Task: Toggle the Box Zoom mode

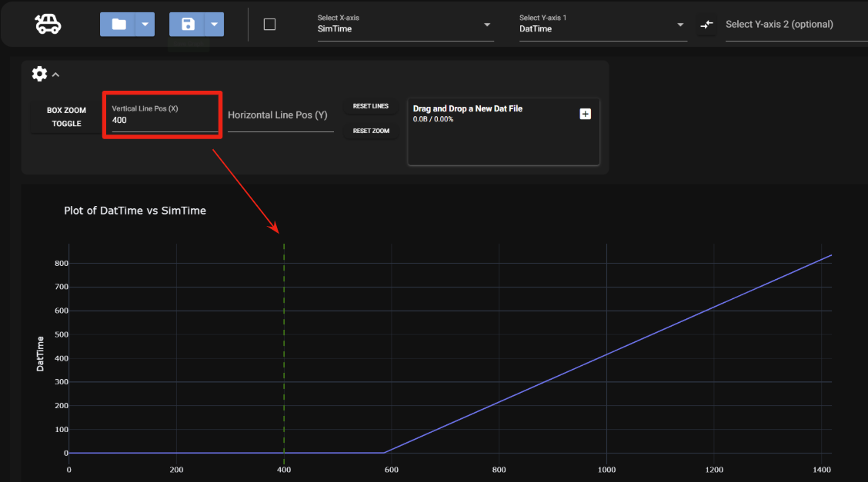Action: click(66, 117)
